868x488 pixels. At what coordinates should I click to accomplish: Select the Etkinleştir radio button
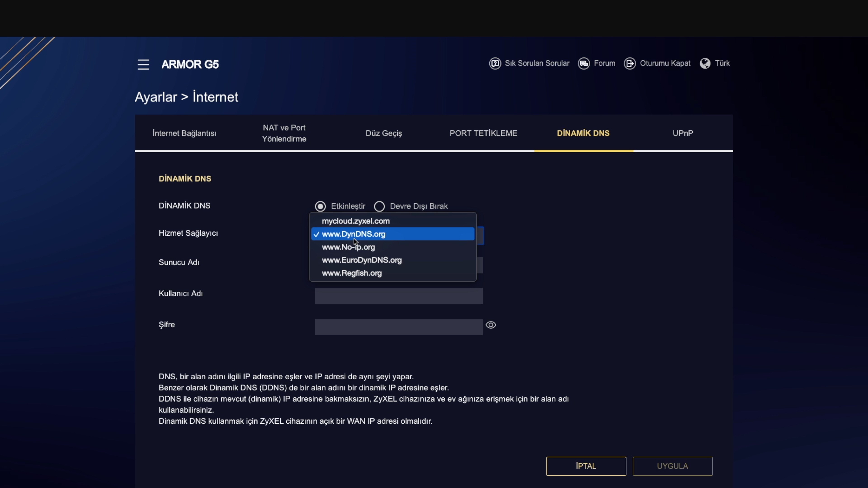(320, 206)
